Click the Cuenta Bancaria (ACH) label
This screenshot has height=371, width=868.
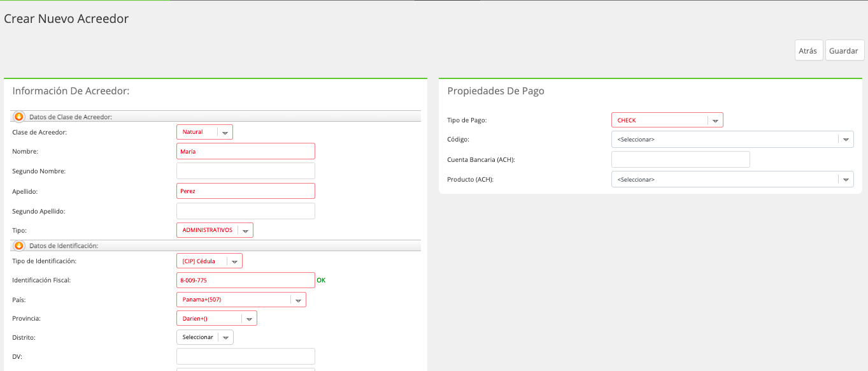[x=481, y=160]
